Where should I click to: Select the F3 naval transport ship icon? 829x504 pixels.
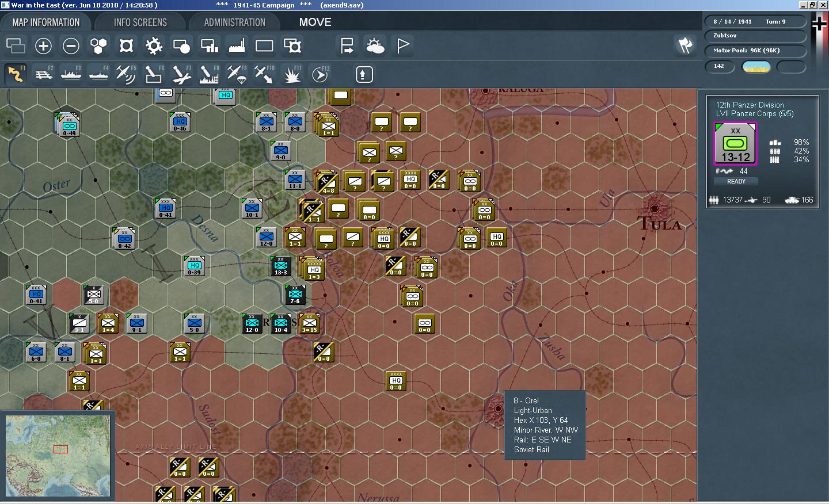point(71,74)
